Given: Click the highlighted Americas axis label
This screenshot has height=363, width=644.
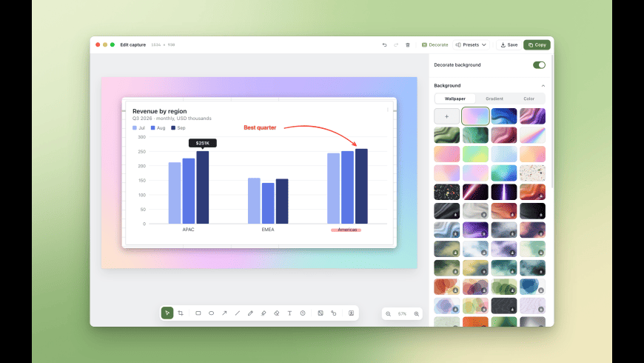Looking at the screenshot, I should 347,230.
